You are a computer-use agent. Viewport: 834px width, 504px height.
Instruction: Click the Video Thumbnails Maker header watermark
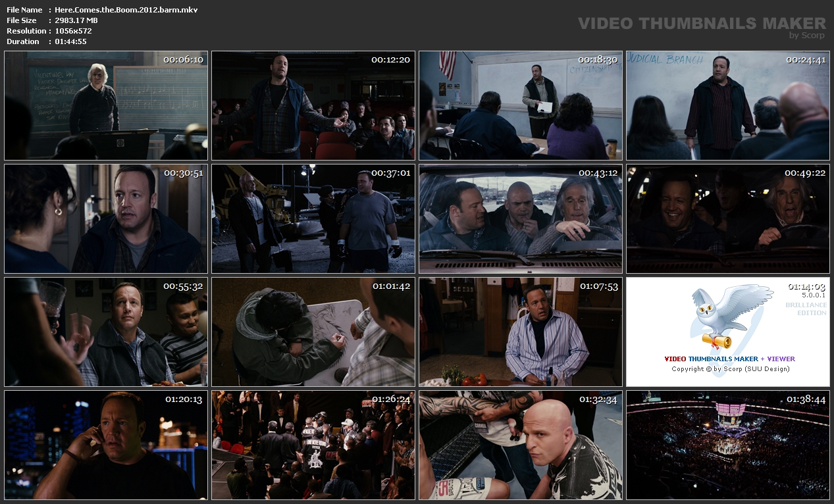701,24
